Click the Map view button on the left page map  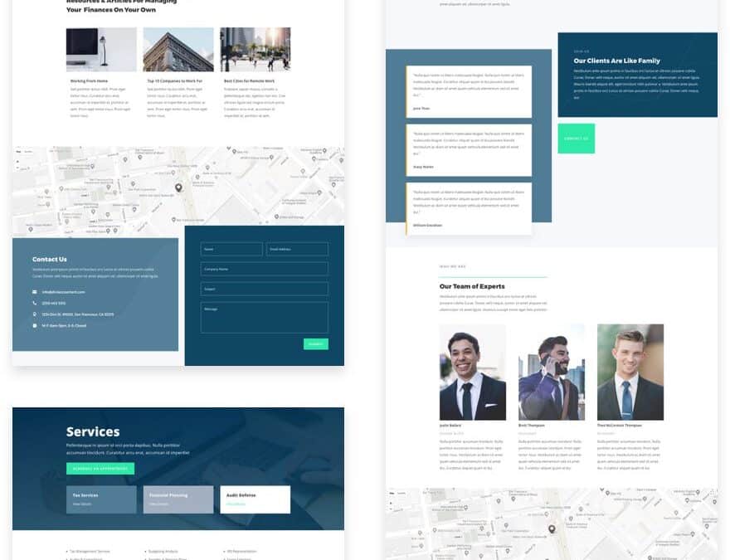point(18,152)
